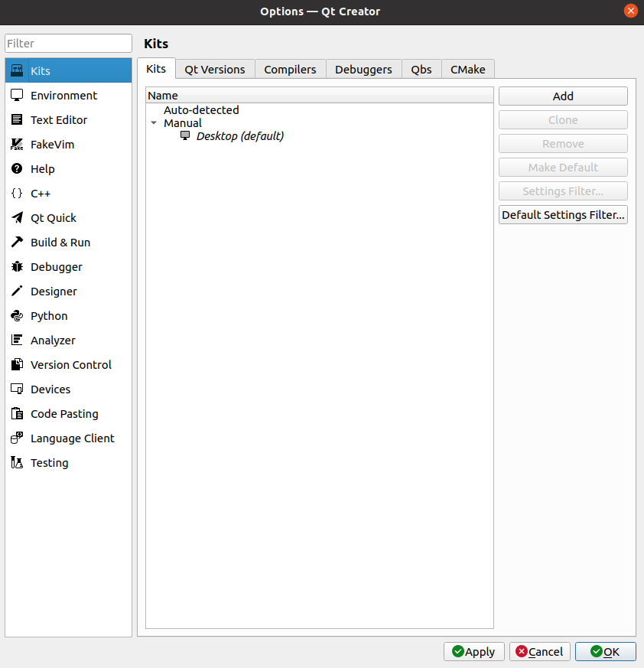Open Default Settings Filter... dialog
Image resolution: width=644 pixels, height=668 pixels.
pyautogui.click(x=563, y=215)
